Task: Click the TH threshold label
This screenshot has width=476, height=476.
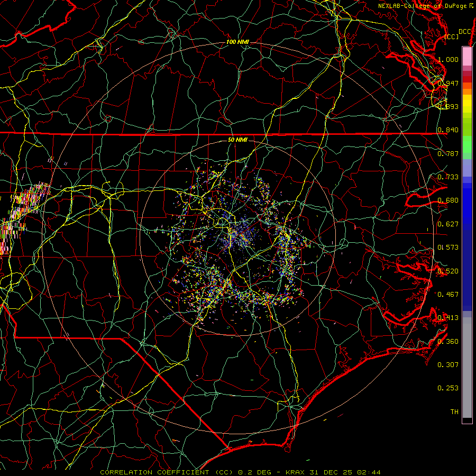Action: pyautogui.click(x=454, y=411)
